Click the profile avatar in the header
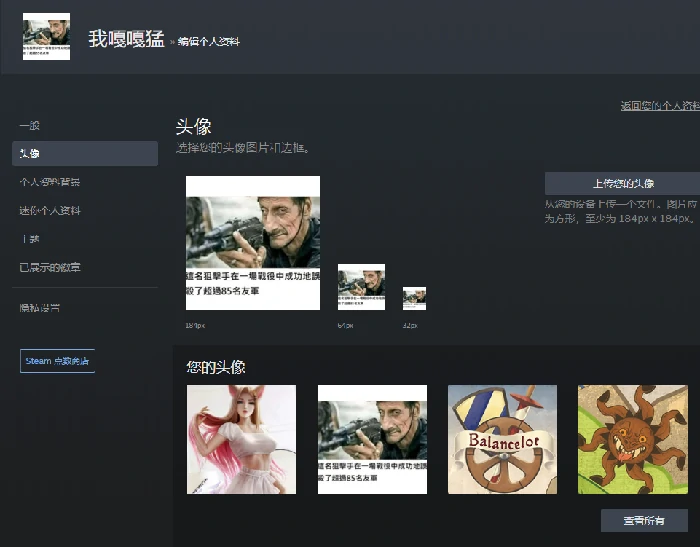The image size is (700, 547). pyautogui.click(x=46, y=37)
